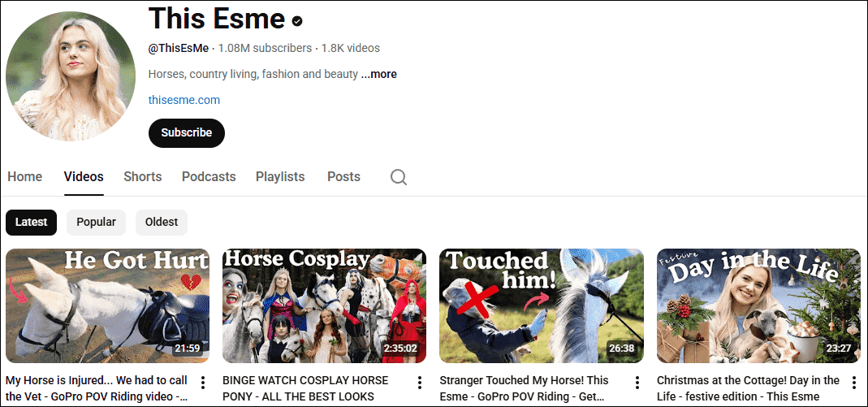Click the @ThisEsMe channel handle

pyautogui.click(x=179, y=48)
